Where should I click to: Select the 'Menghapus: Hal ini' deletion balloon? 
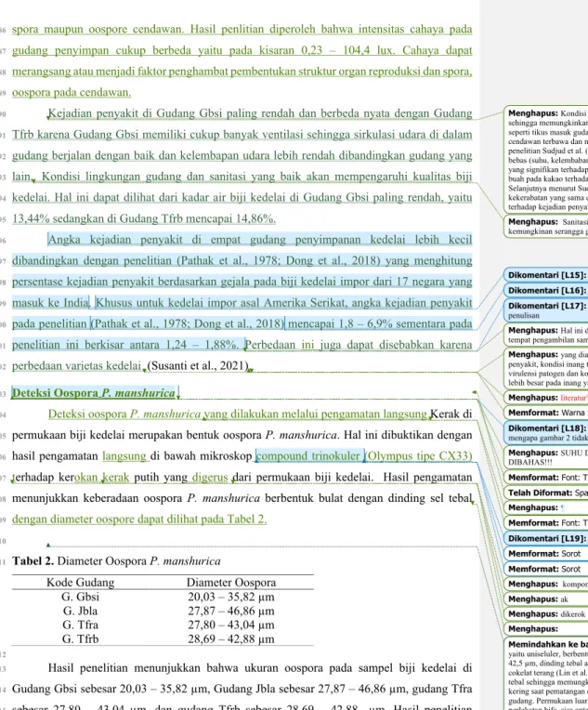(x=546, y=335)
